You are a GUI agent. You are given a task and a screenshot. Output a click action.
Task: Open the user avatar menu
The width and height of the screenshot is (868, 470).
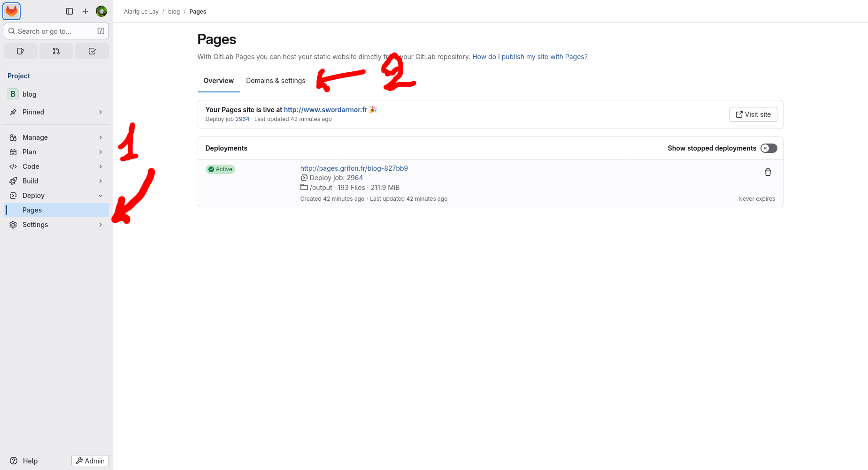coord(101,11)
